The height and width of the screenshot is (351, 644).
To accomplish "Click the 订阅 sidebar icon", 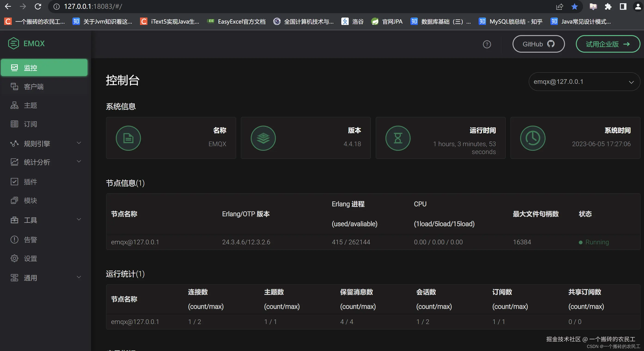I will (15, 124).
